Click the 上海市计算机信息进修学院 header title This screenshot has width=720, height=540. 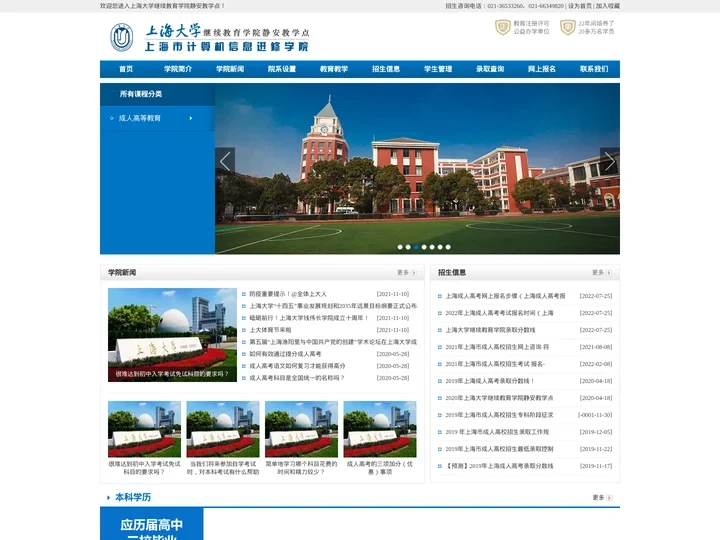coord(227,47)
